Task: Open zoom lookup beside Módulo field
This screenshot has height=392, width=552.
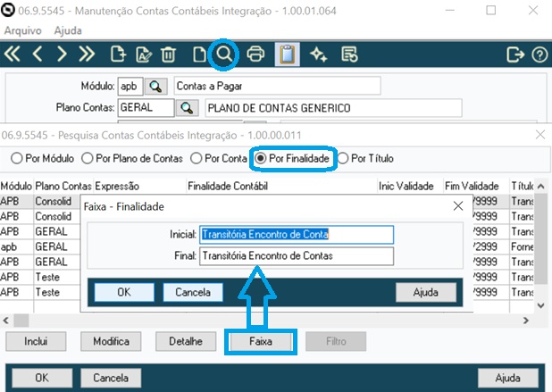Action: click(x=155, y=87)
